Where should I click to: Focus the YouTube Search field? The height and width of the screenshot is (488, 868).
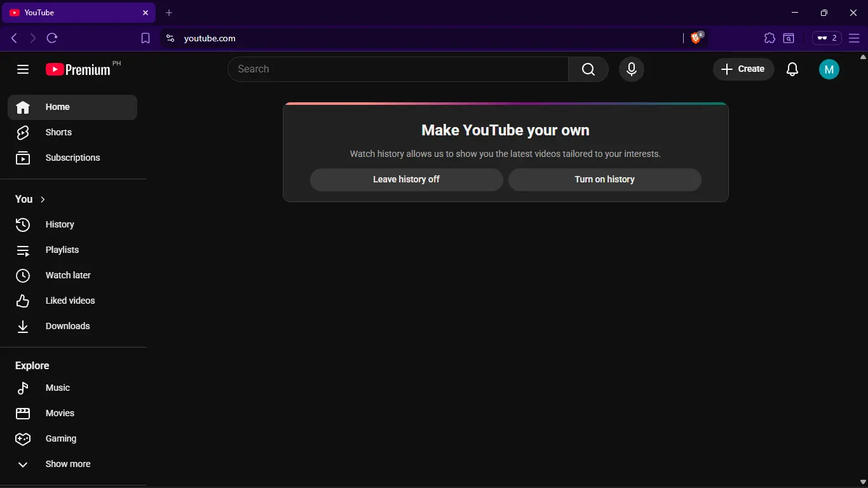coord(398,69)
